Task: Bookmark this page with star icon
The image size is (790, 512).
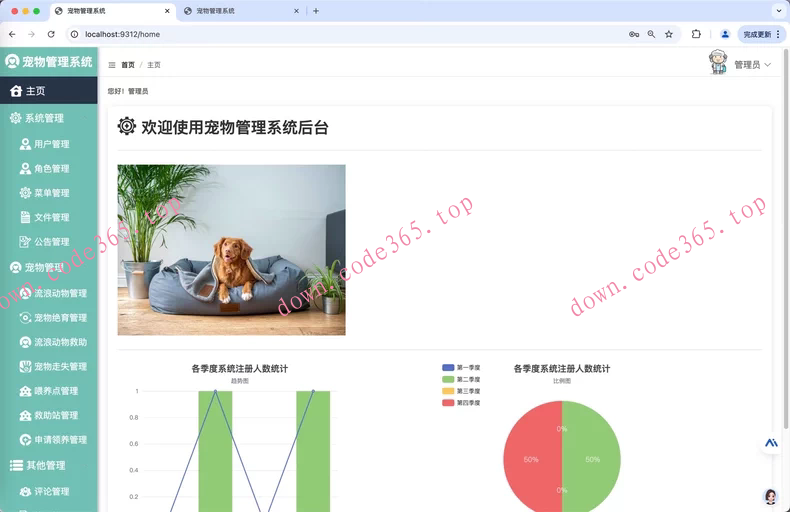Action: point(669,34)
